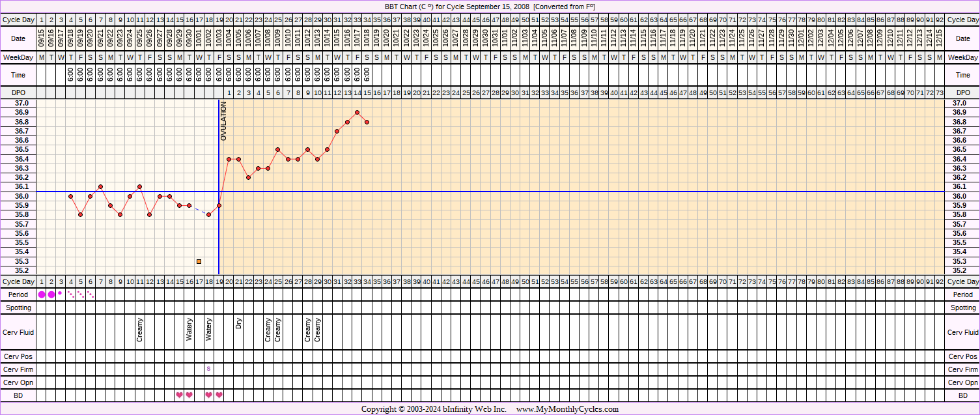Click the first temperature point on cycle day 4
Screen dimensions: 980x415
[70, 196]
